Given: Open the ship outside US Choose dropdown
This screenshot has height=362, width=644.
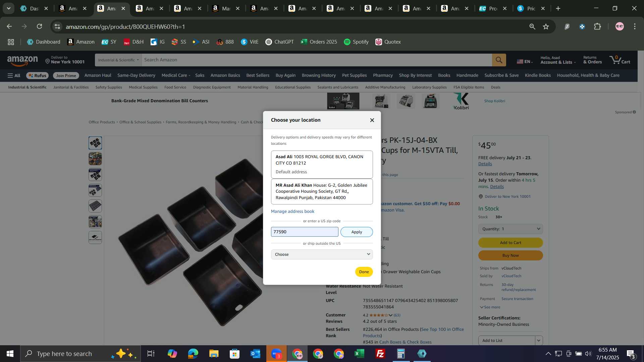Looking at the screenshot, I should tap(322, 254).
